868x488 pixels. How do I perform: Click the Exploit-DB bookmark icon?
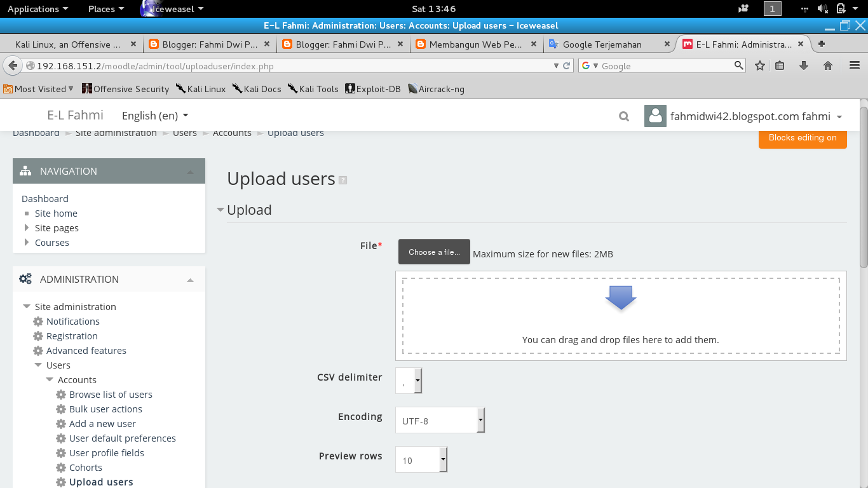(x=349, y=89)
